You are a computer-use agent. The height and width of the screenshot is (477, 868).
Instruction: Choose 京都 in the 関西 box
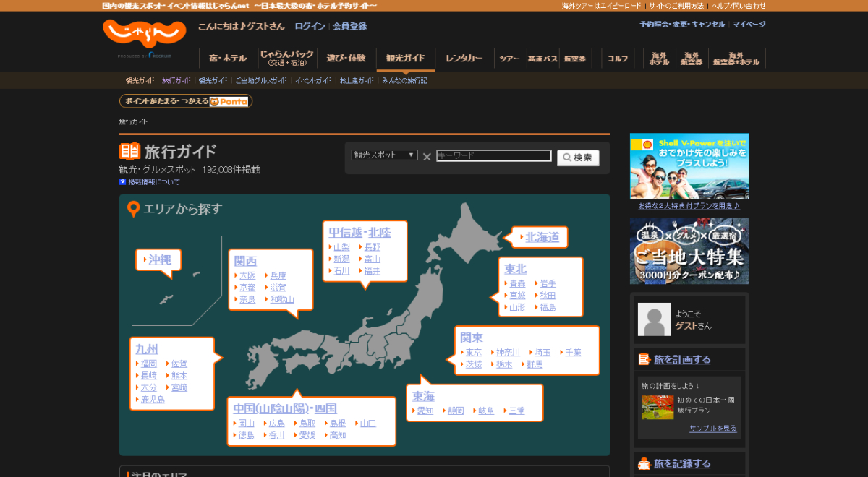(247, 288)
